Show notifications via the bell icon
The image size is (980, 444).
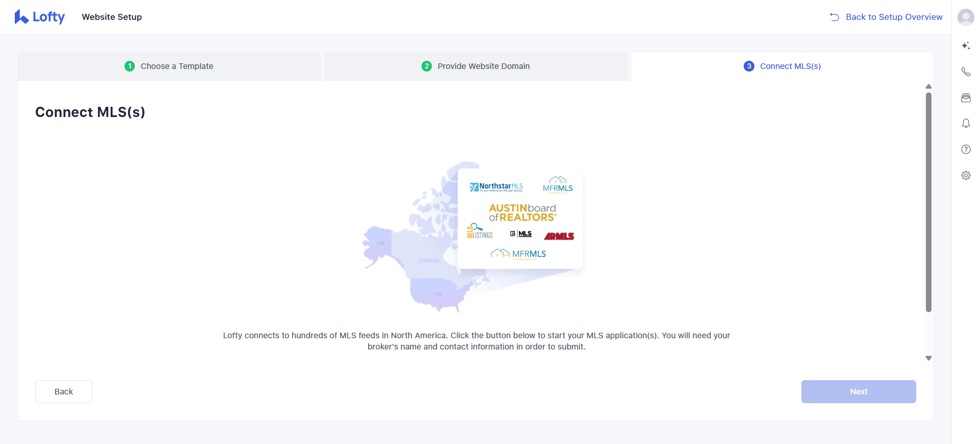966,124
